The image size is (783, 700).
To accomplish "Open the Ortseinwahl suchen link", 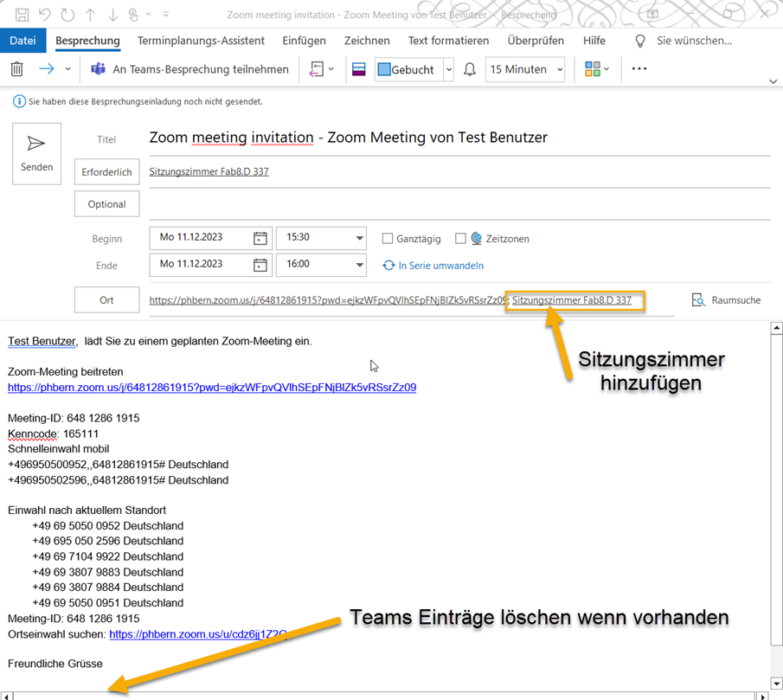I will coord(198,634).
